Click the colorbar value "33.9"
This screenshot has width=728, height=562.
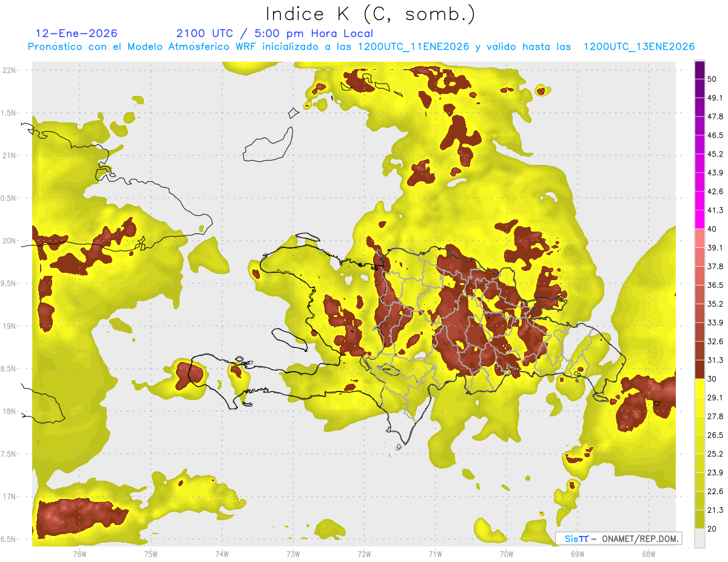[715, 323]
